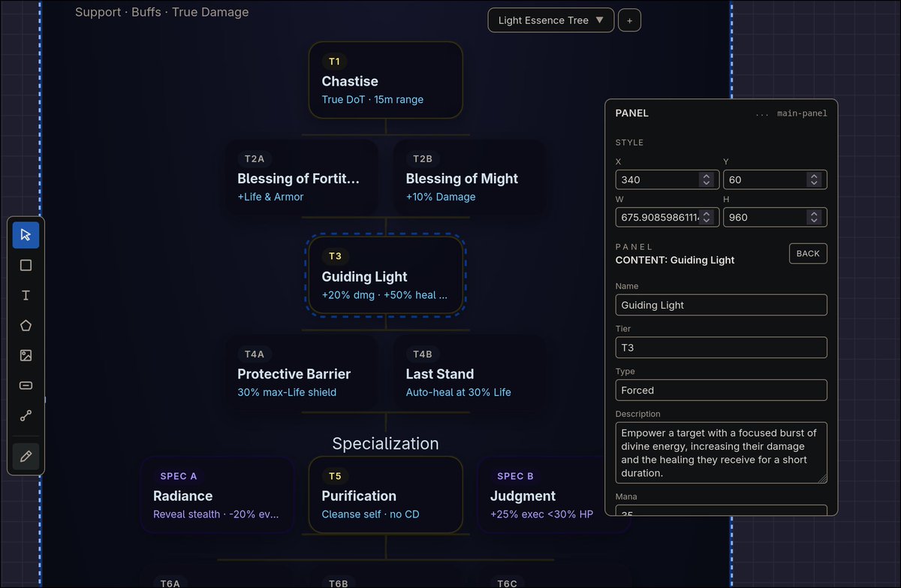901x588 pixels.
Task: Click the plus button beside tree dropdown
Action: [x=629, y=20]
